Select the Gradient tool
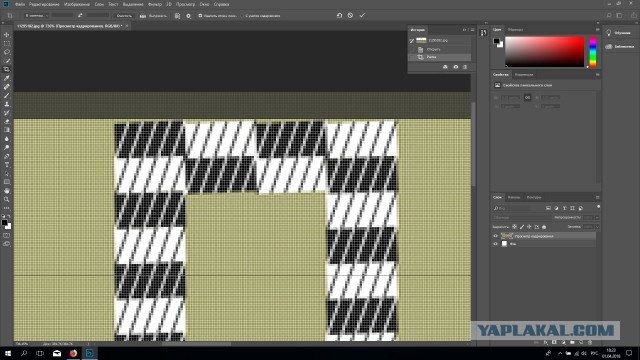This screenshot has height=360, width=640. tap(7, 130)
